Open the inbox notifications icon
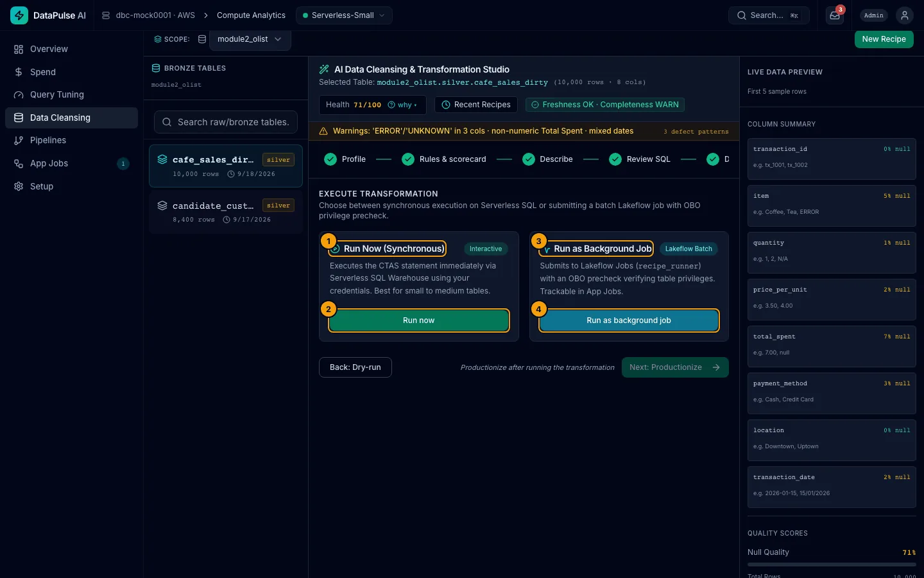The width and height of the screenshot is (924, 578). click(835, 15)
